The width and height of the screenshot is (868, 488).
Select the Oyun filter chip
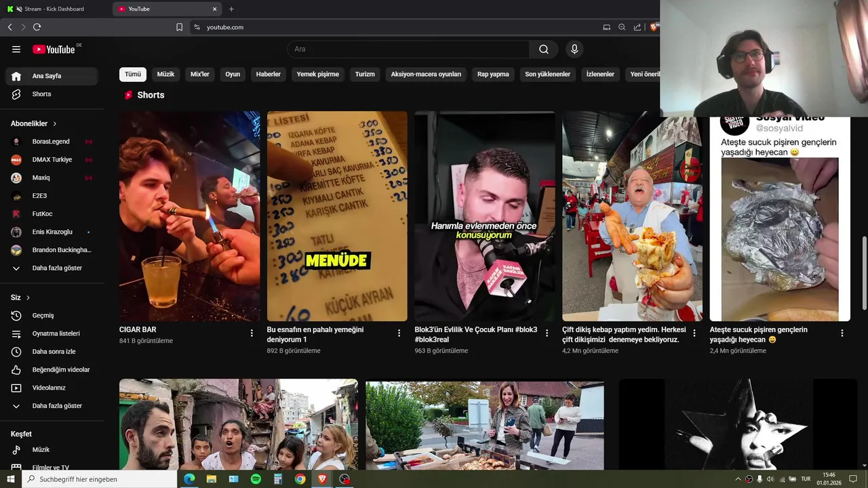click(x=233, y=75)
